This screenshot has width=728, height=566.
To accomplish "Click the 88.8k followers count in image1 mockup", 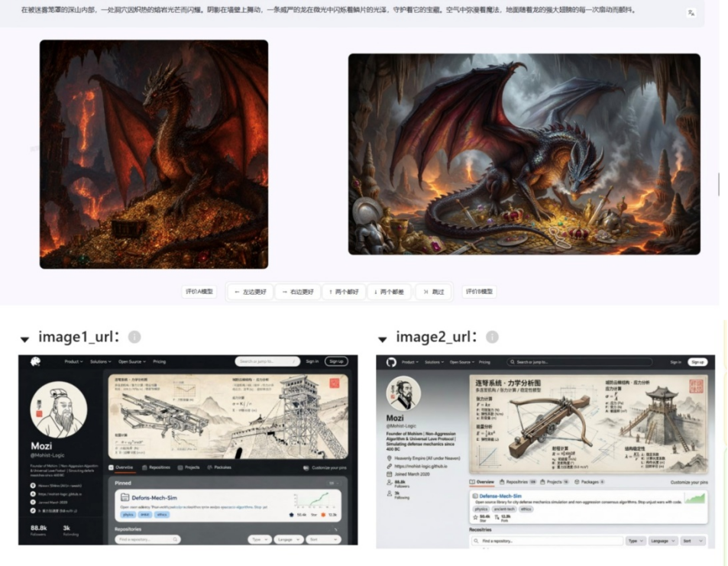I will coord(38,528).
